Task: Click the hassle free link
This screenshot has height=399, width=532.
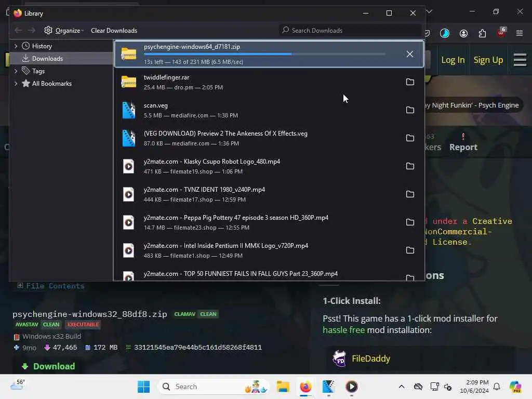Action: 343,330
